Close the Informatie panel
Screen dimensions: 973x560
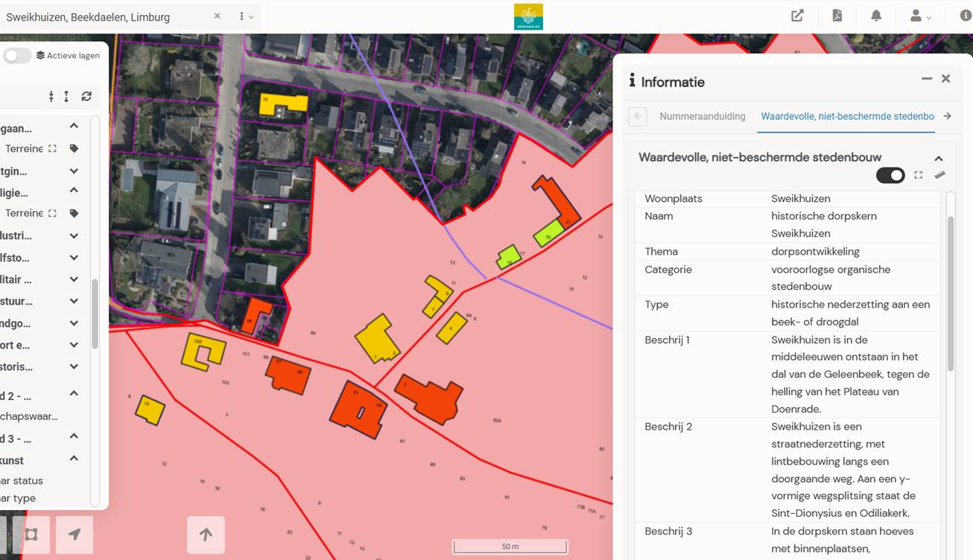(x=945, y=78)
